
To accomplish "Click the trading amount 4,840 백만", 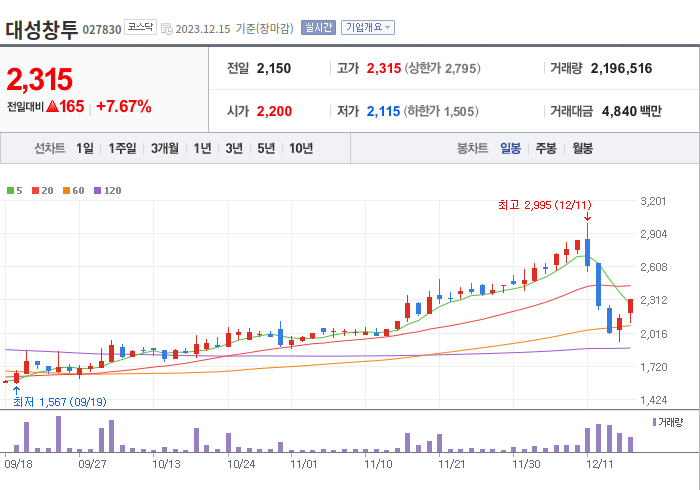I will 632,111.
